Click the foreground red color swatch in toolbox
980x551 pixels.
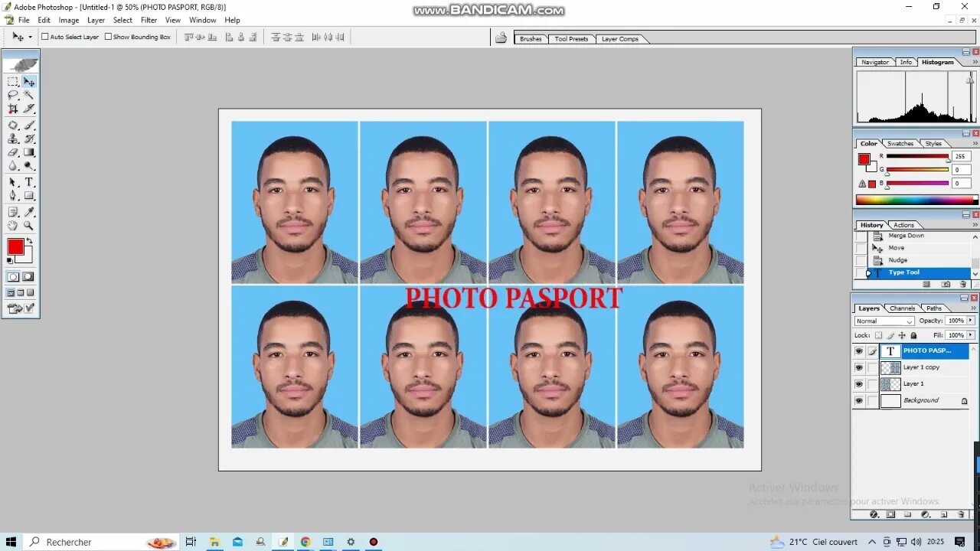15,246
